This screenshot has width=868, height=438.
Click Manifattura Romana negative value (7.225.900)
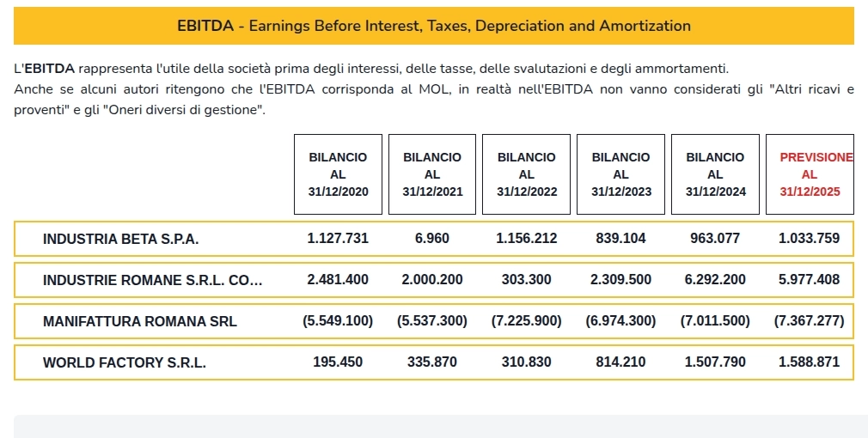(527, 320)
